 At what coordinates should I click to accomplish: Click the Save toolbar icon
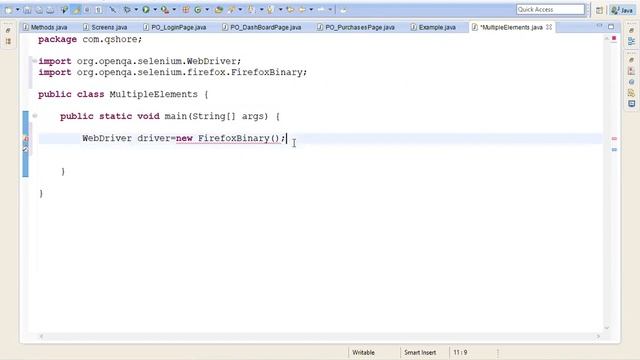(x=27, y=10)
